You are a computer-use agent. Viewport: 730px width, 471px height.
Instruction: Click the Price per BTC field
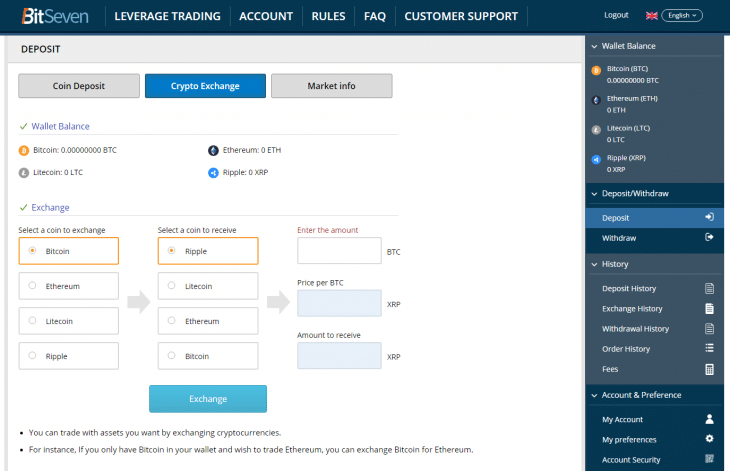tap(339, 303)
